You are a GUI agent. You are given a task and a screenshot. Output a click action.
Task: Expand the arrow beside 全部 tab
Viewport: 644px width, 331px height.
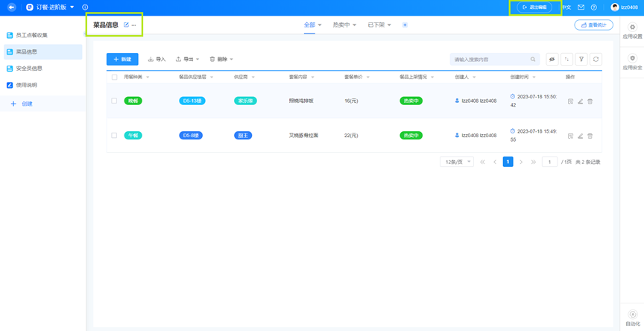(320, 25)
